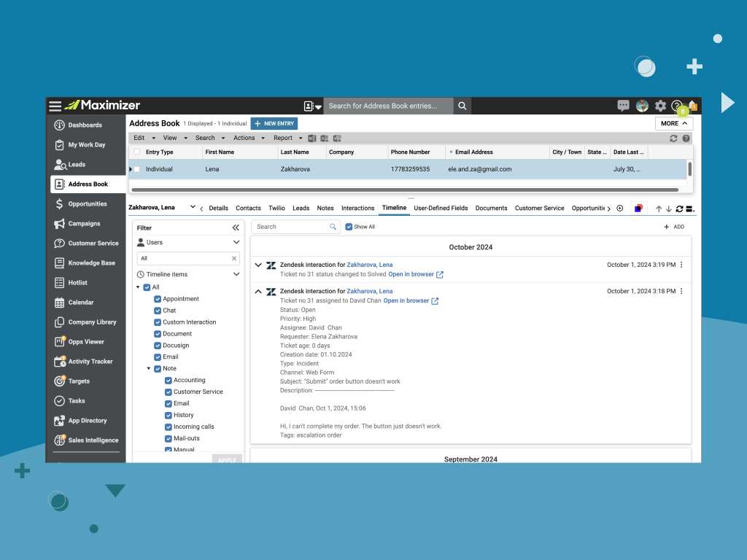This screenshot has height=560, width=747.
Task: Click Open in browser for assigned ticket
Action: pyautogui.click(x=411, y=301)
